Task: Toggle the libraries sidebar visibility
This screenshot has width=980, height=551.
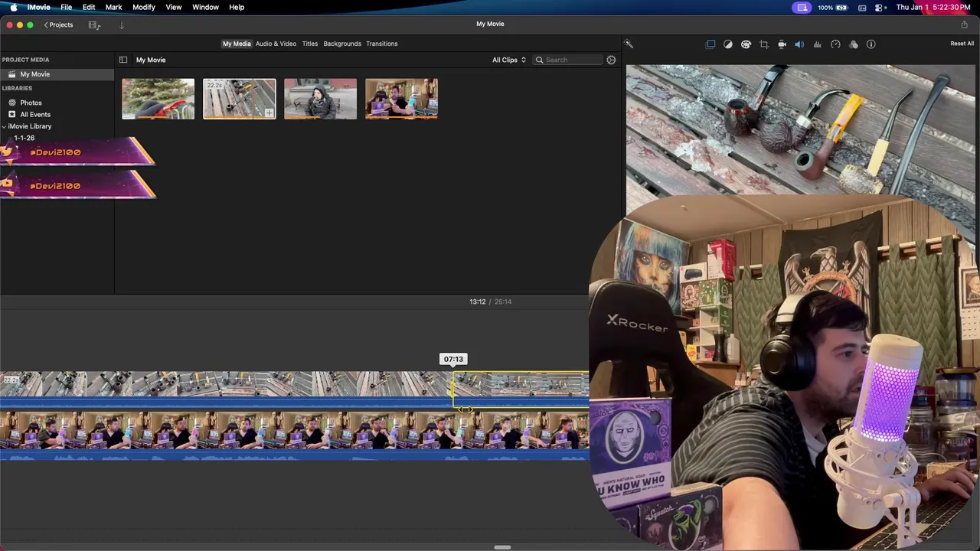Action: point(122,60)
